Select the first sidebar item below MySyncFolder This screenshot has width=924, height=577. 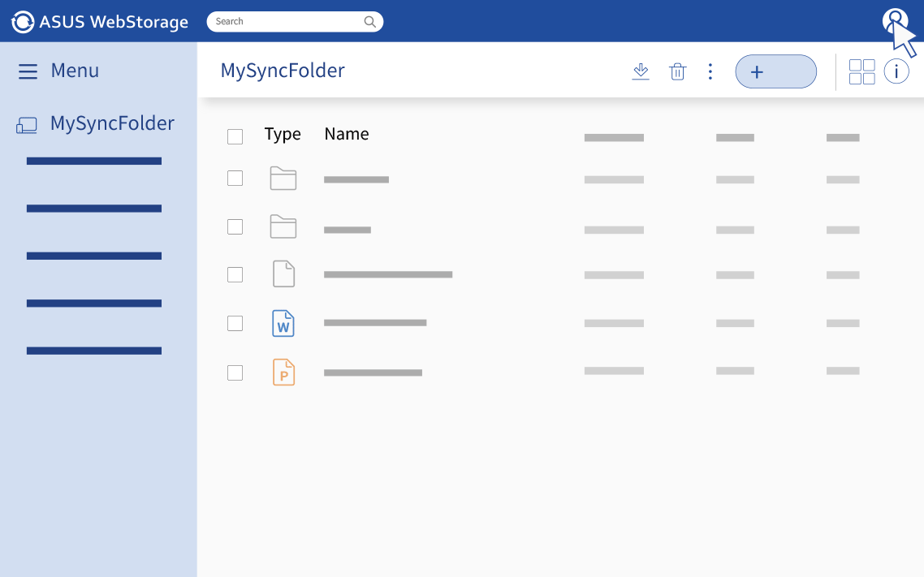(93, 161)
